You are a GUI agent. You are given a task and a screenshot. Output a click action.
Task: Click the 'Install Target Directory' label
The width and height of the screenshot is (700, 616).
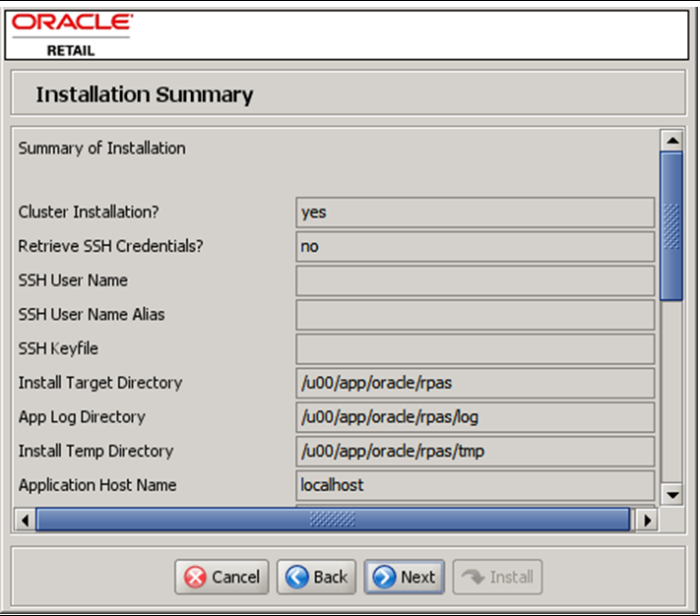point(100,383)
